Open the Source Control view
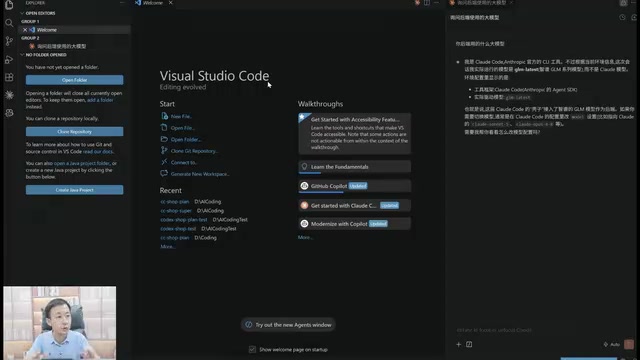The image size is (640, 360). tap(9, 41)
